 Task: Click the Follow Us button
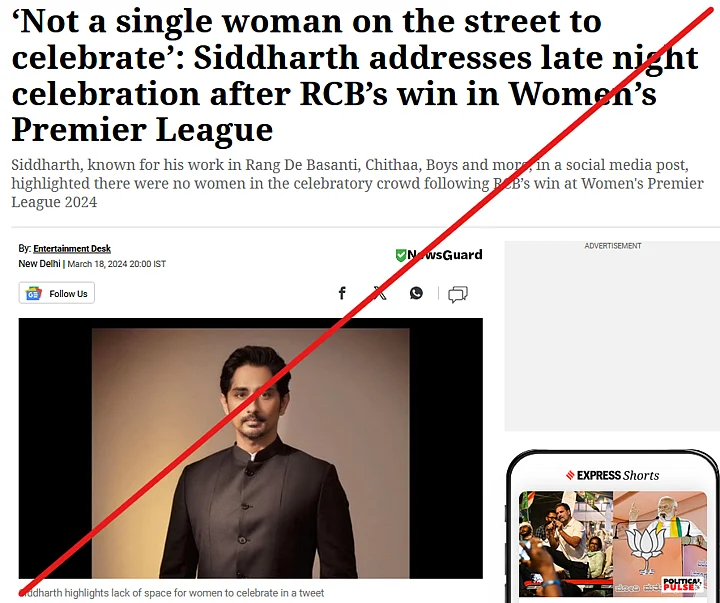tap(56, 293)
